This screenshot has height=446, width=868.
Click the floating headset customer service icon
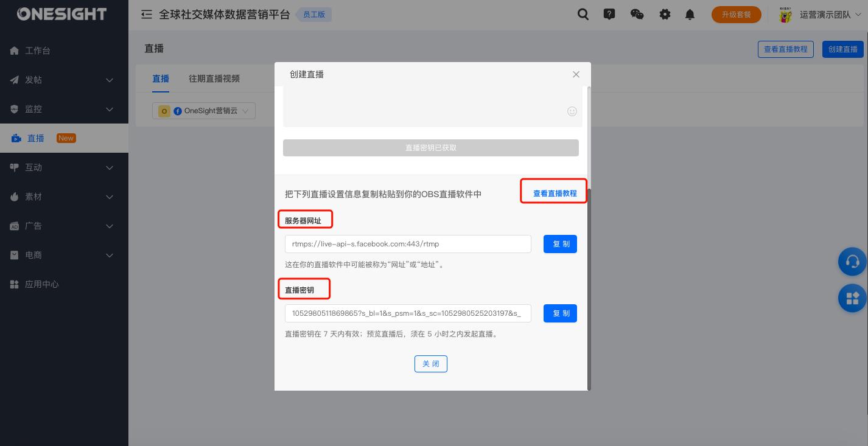point(853,262)
